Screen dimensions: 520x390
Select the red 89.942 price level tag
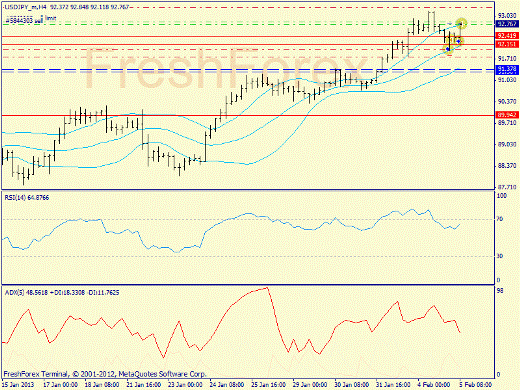pos(507,115)
